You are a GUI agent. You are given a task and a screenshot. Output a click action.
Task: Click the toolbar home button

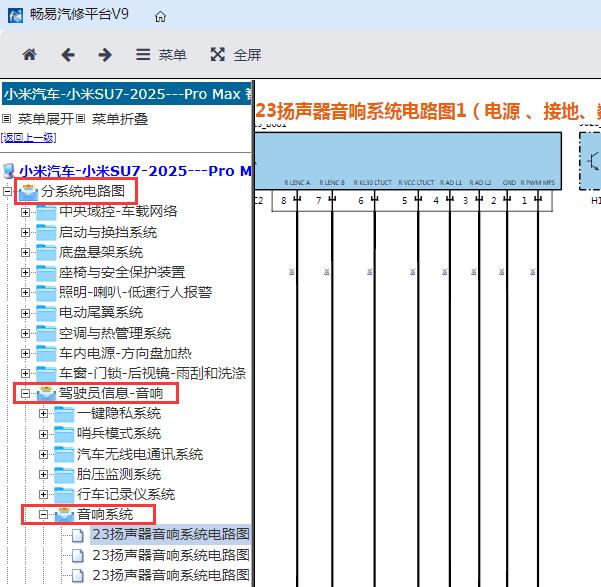[x=30, y=54]
